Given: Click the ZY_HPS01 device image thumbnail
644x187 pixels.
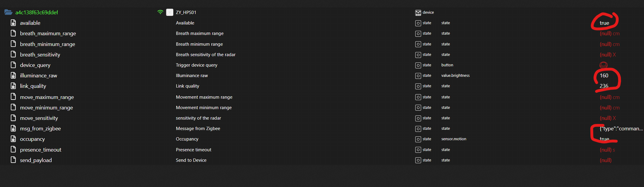Looking at the screenshot, I should pyautogui.click(x=170, y=12).
